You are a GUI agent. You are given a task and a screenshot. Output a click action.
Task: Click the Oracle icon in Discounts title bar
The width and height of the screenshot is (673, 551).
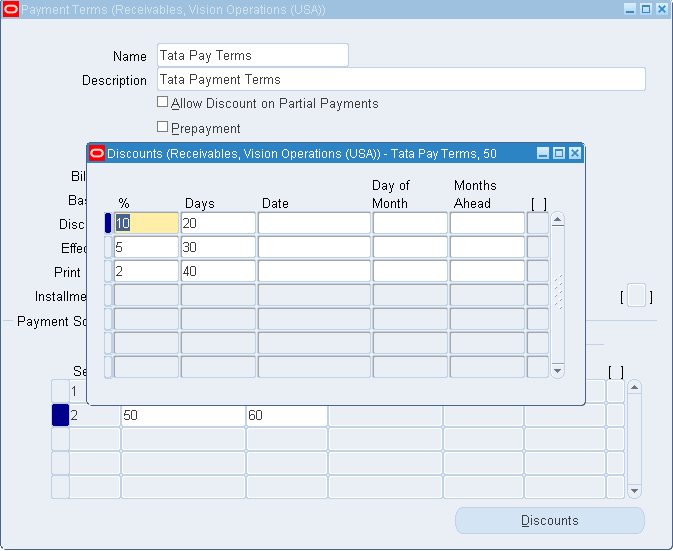point(97,154)
